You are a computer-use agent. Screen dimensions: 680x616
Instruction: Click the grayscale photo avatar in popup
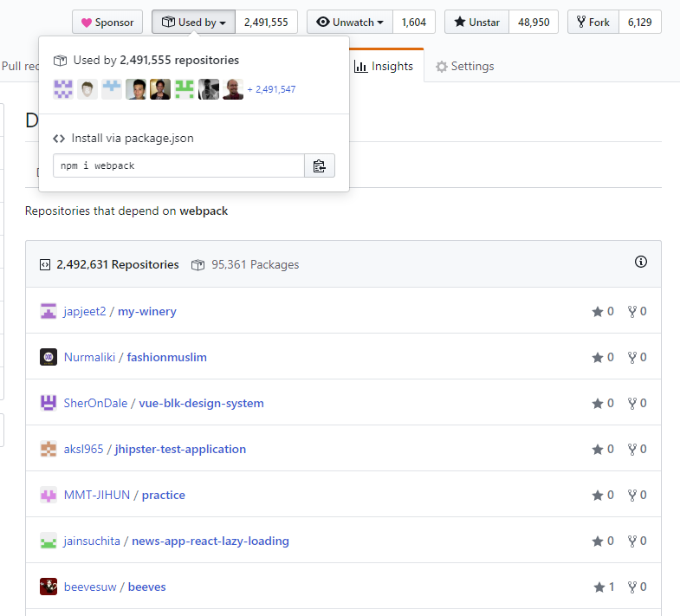coord(209,89)
